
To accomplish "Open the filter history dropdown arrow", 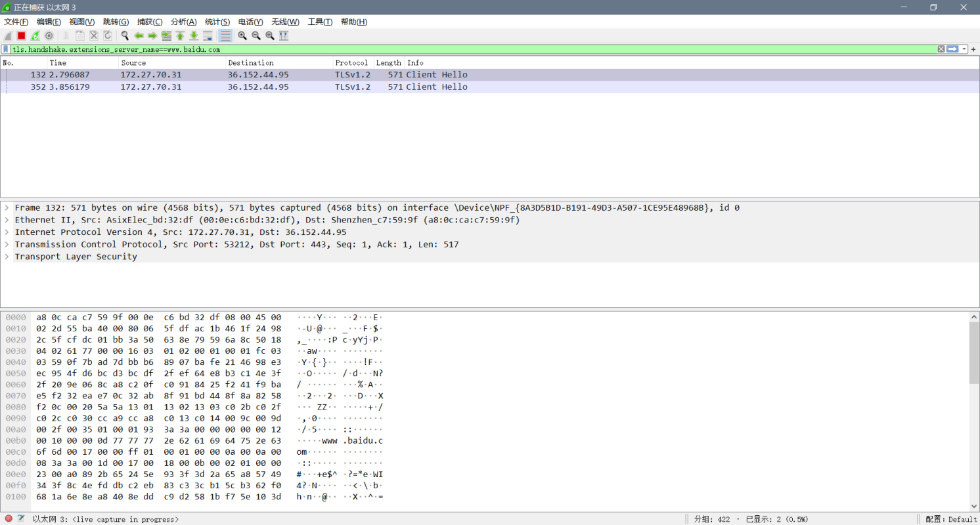I will tap(964, 49).
